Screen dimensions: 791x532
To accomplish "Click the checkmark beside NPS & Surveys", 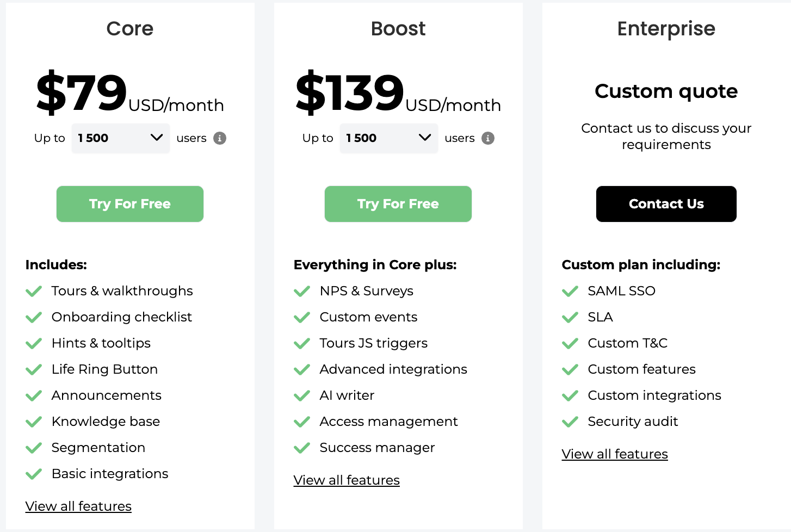I will click(302, 292).
